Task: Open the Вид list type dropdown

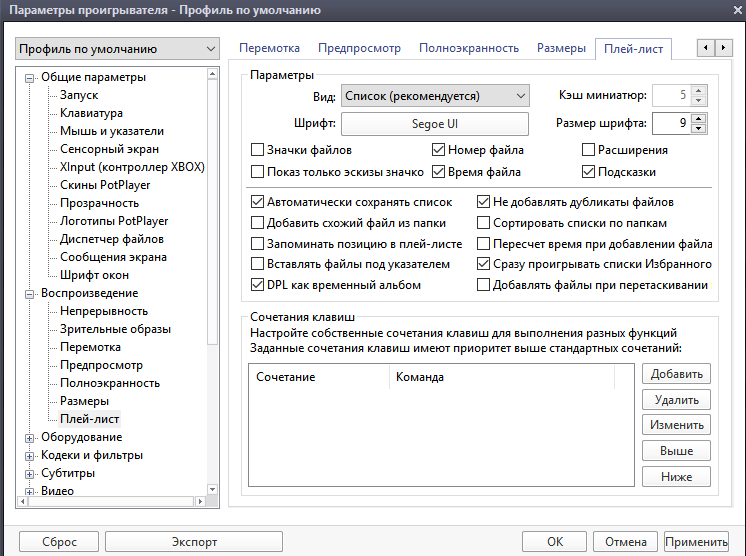Action: [x=435, y=96]
